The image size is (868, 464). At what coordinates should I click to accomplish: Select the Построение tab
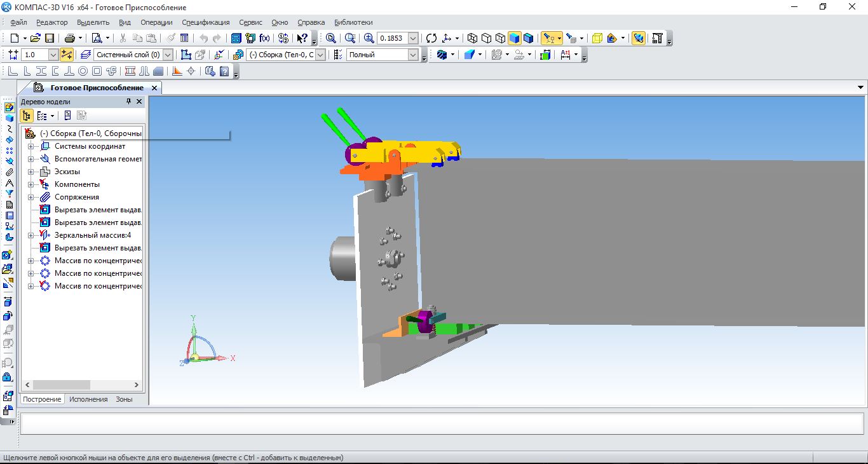click(43, 399)
